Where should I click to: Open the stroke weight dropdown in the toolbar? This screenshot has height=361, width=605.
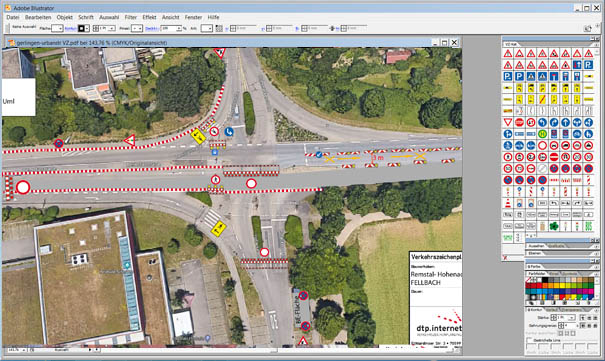112,29
